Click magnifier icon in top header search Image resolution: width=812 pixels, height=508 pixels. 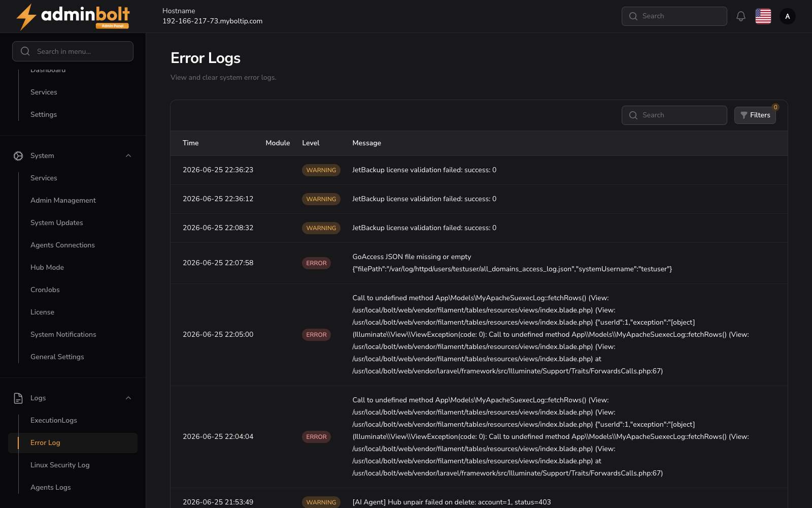[633, 16]
